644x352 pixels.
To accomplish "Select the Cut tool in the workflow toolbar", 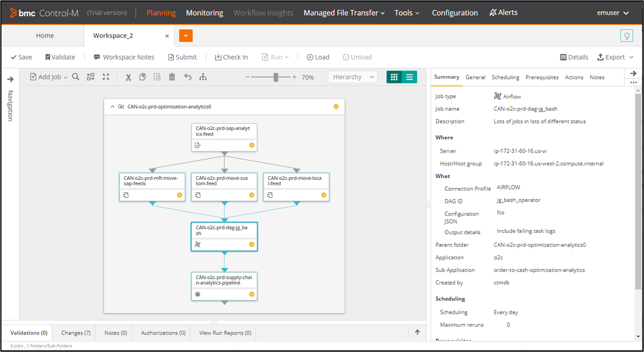I will (128, 77).
